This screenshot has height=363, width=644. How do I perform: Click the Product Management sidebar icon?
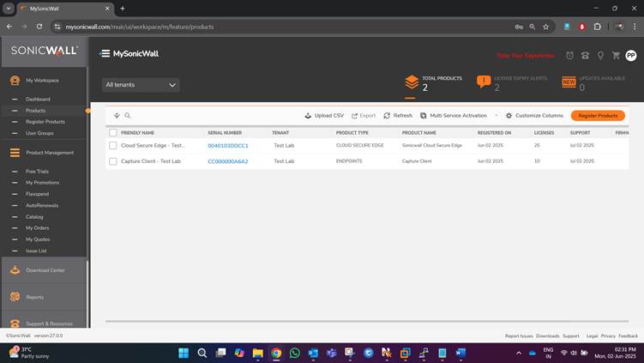pos(15,153)
